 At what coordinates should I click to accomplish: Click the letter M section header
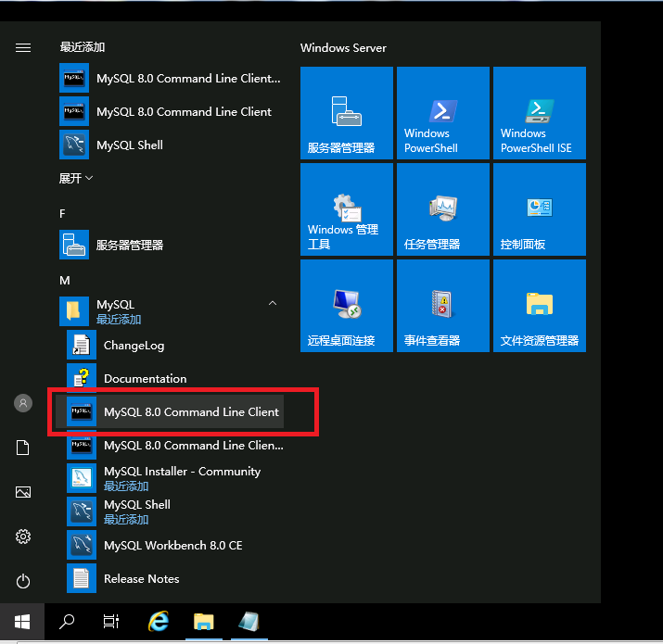(65, 281)
